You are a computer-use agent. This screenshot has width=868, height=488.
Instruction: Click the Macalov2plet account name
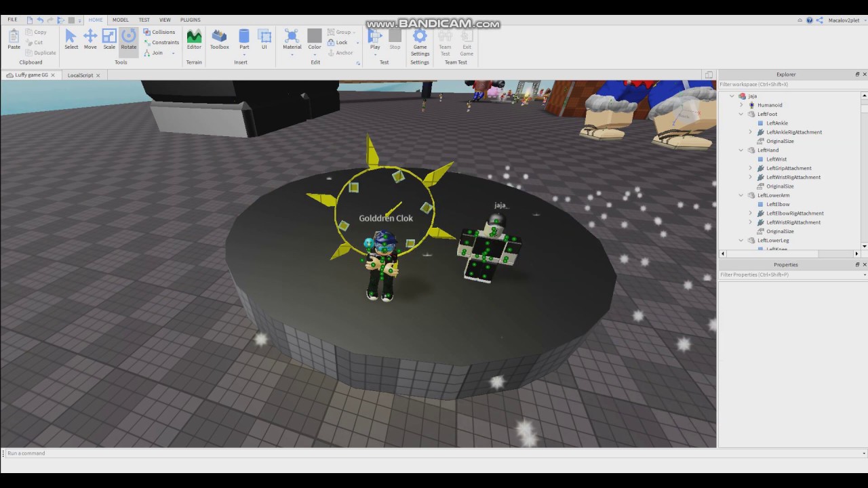point(844,20)
